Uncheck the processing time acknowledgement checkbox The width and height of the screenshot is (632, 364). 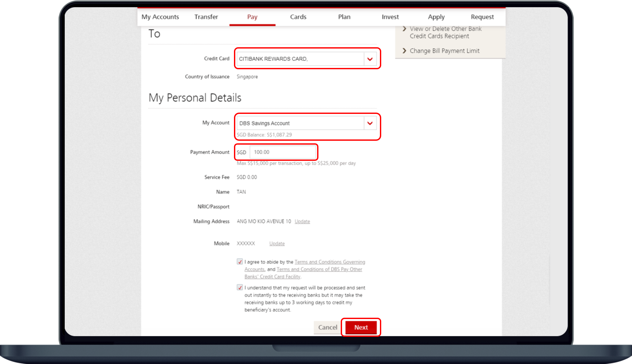click(x=240, y=287)
